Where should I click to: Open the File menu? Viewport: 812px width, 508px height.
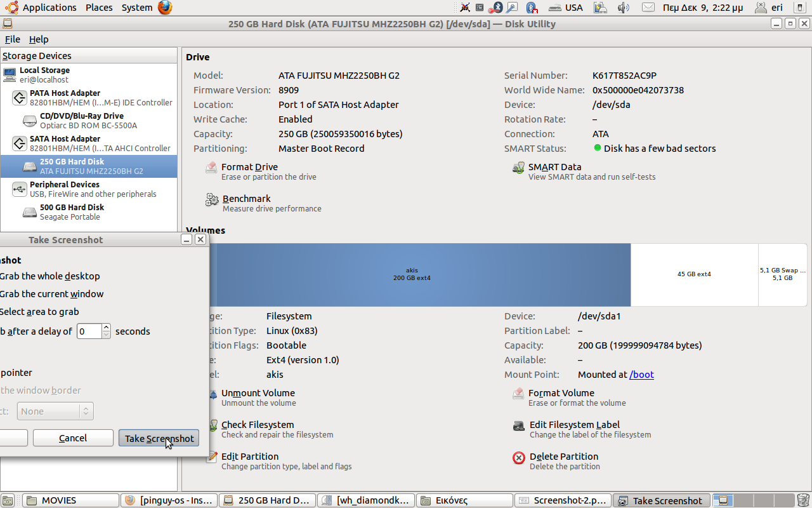pyautogui.click(x=13, y=39)
